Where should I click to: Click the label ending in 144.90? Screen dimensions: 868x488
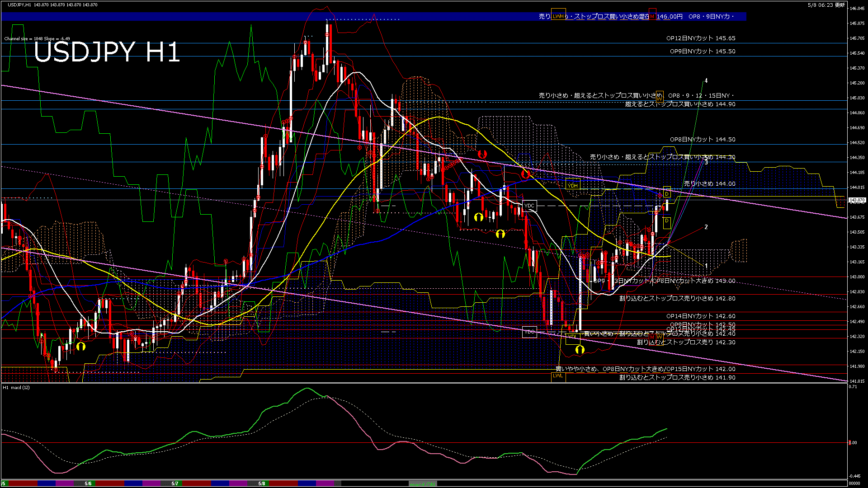tap(680, 104)
